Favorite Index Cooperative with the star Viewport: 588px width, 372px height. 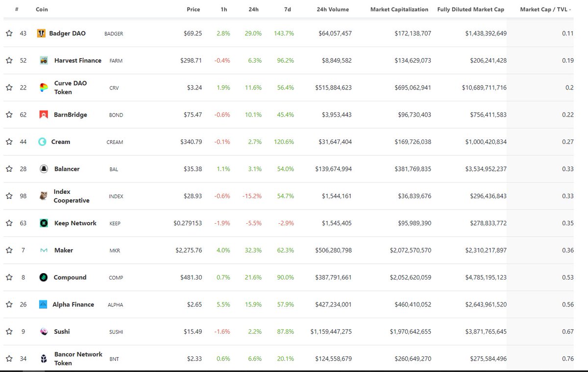[9, 196]
